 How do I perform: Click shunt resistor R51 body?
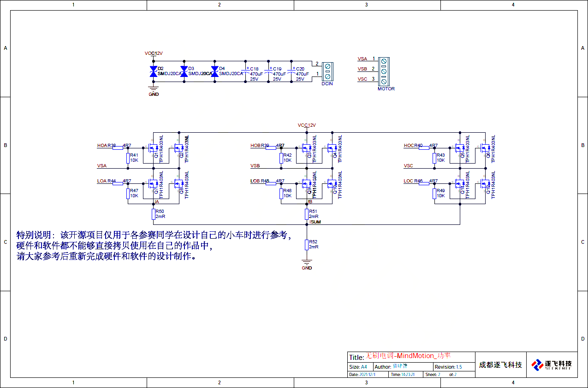pyautogui.click(x=307, y=214)
